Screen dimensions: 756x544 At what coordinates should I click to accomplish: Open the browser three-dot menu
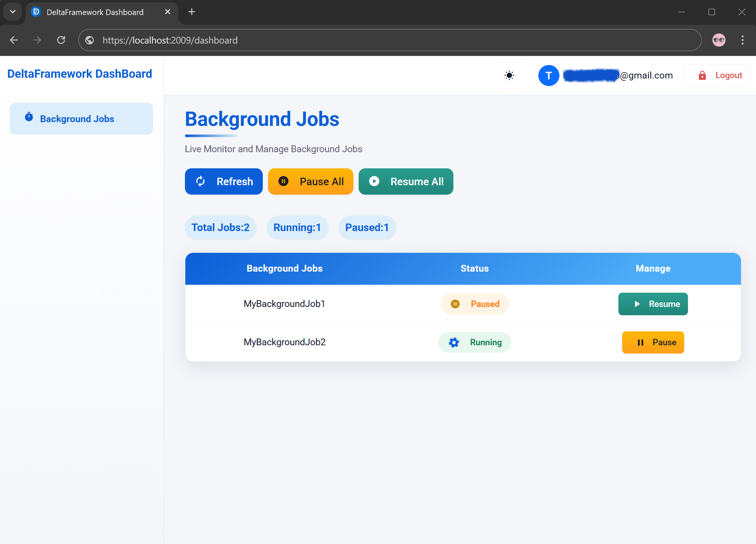pos(742,40)
